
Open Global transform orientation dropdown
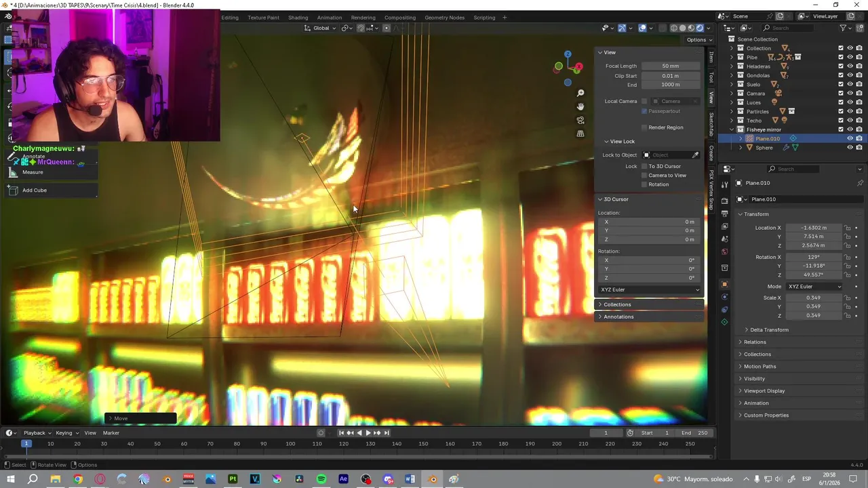320,28
